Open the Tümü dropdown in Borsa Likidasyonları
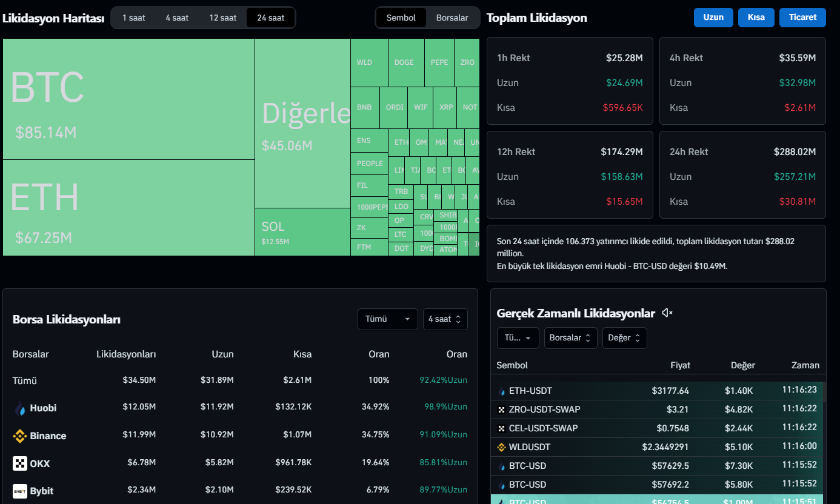Viewport: 840px width, 504px height. click(387, 319)
